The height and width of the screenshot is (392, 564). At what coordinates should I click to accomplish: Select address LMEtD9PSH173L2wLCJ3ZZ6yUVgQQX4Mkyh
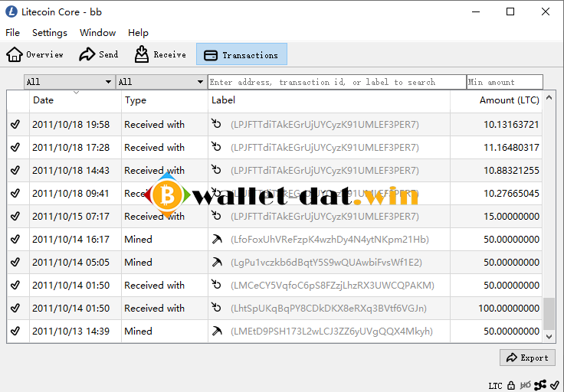pos(331,331)
